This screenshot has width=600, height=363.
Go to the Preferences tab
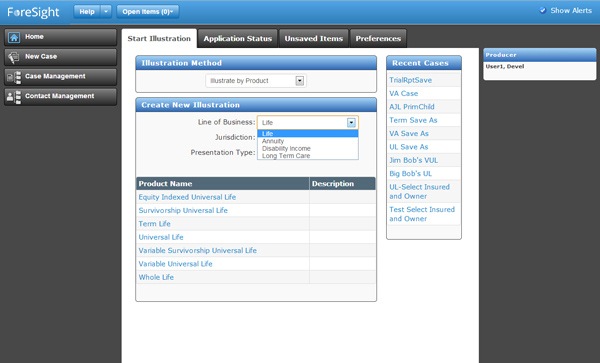[x=378, y=39]
